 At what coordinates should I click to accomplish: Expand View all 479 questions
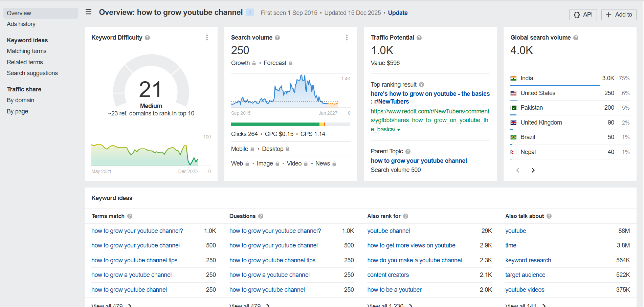click(x=249, y=305)
